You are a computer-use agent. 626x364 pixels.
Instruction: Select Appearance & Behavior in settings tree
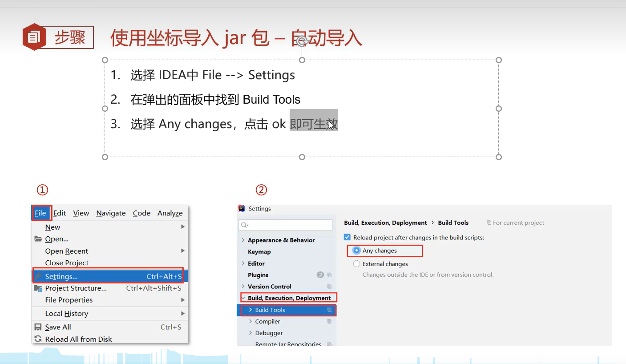coord(281,240)
